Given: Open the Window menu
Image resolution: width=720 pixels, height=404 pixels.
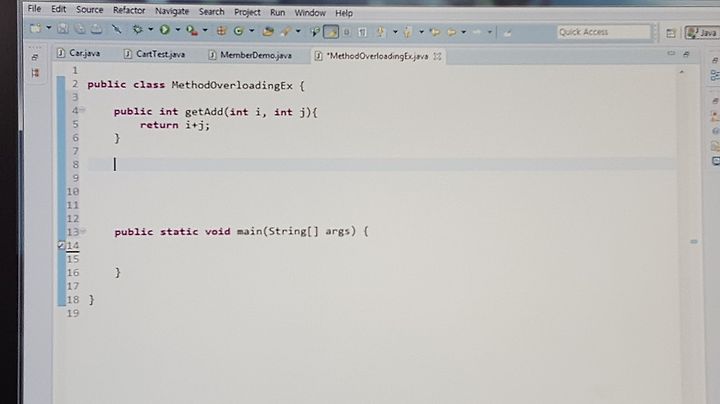Looking at the screenshot, I should click(310, 13).
